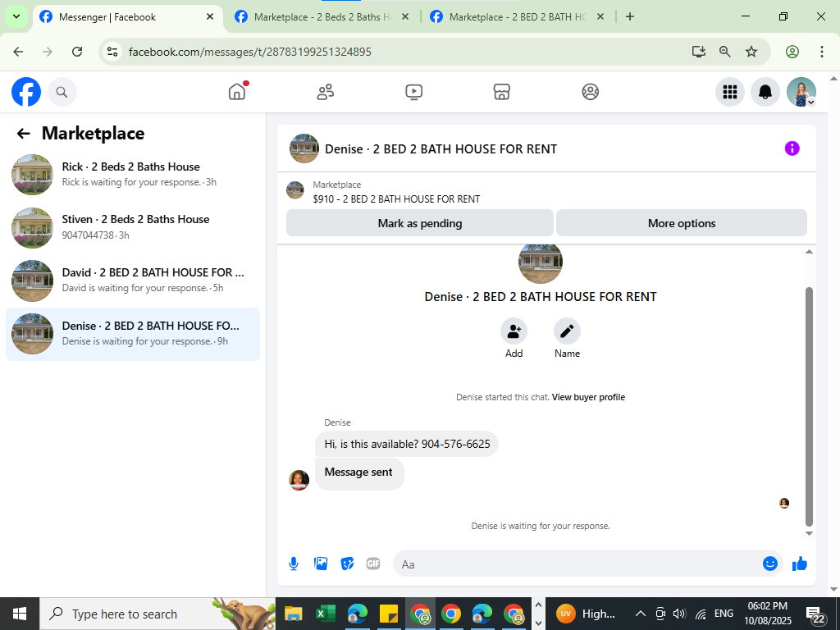Click the back arrow beside Marketplace
The width and height of the screenshot is (840, 630).
pos(23,134)
